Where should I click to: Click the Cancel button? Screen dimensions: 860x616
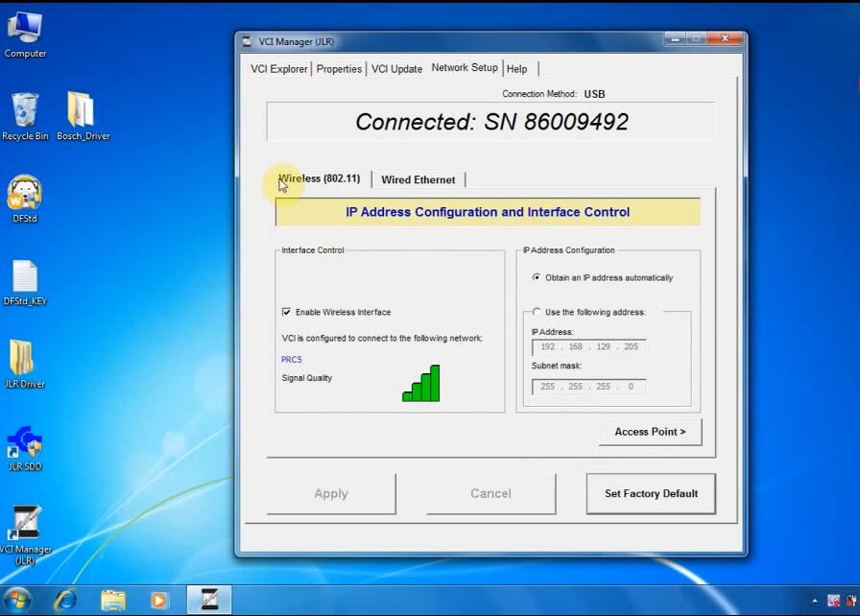pyautogui.click(x=490, y=494)
